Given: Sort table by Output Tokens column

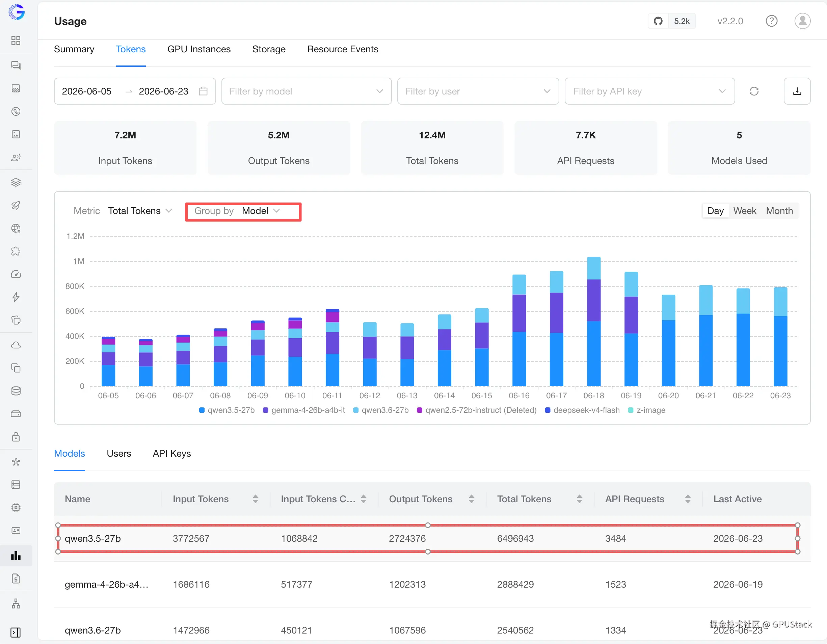Looking at the screenshot, I should click(432, 499).
